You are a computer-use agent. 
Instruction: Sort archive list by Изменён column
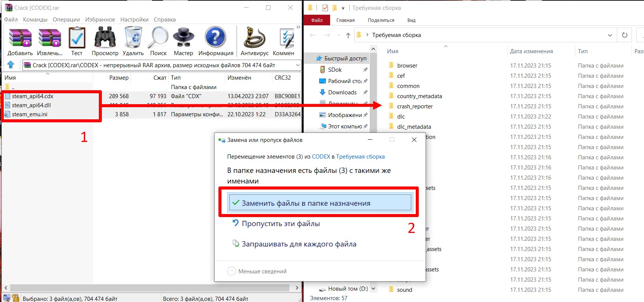(x=239, y=78)
